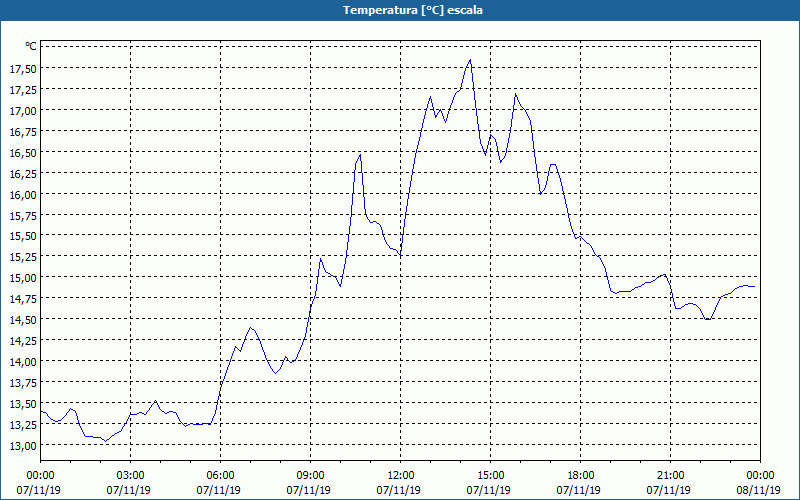Click the °C unit label above the axis
Image resolution: width=800 pixels, height=500 pixels.
[31, 46]
